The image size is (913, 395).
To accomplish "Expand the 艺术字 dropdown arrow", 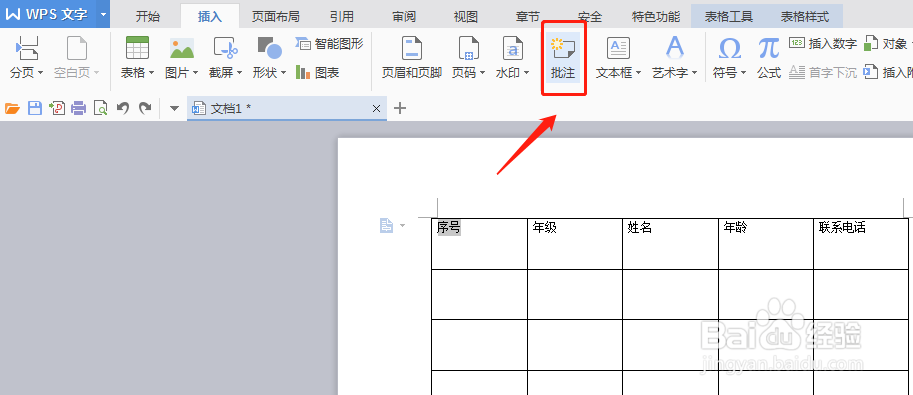I will pos(694,73).
